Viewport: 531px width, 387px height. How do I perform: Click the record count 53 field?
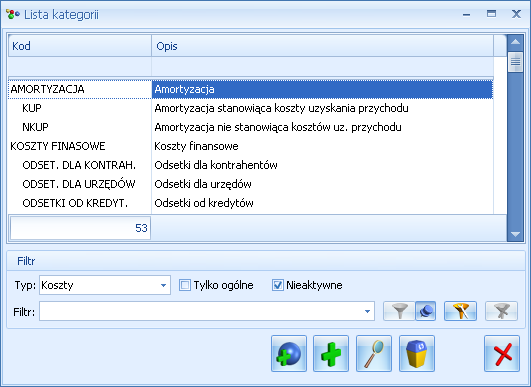[80, 228]
